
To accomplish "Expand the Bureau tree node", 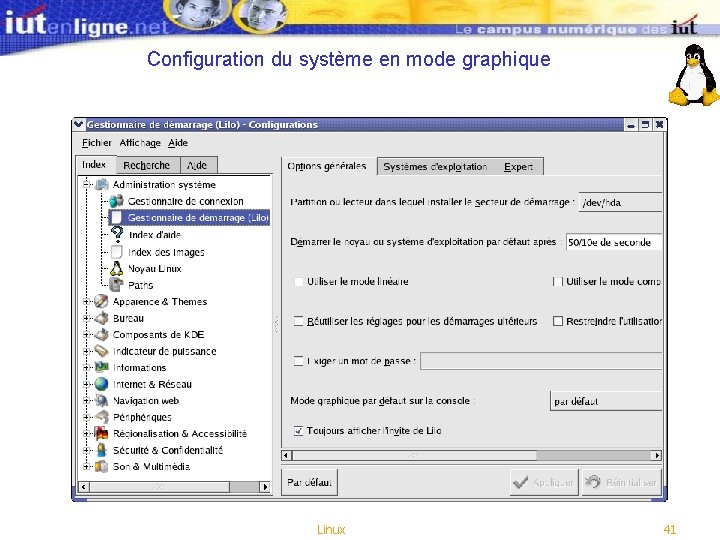I will (x=86, y=318).
